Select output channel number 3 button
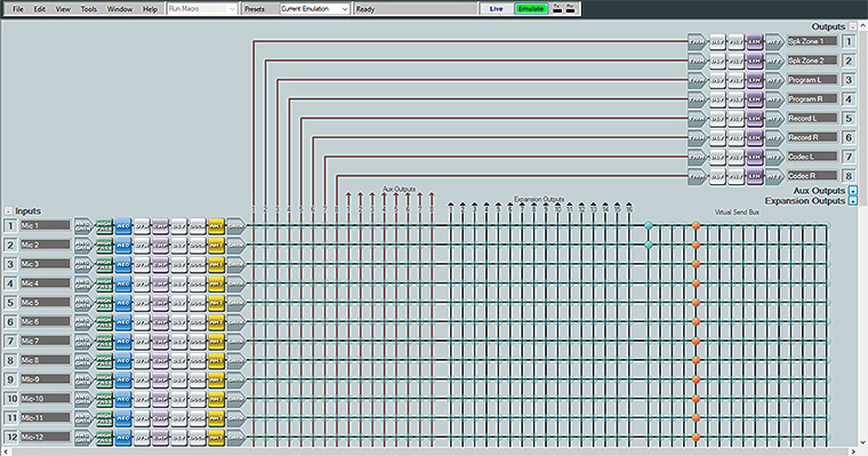The height and width of the screenshot is (456, 868). pyautogui.click(x=849, y=80)
